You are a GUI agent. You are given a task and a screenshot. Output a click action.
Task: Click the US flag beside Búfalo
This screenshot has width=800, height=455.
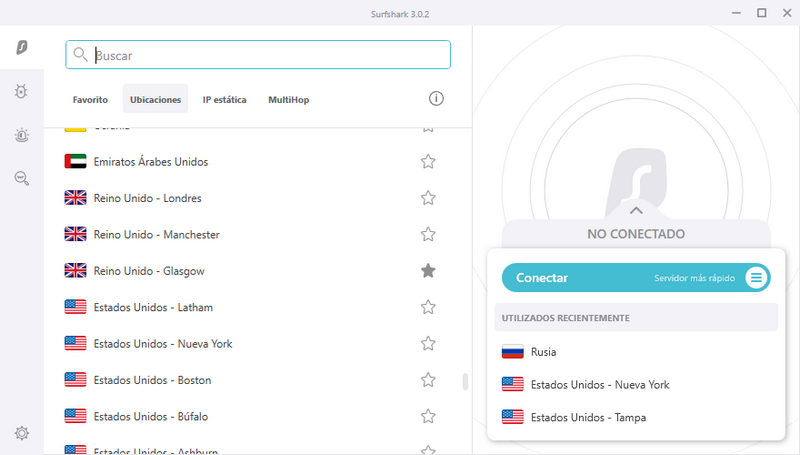tap(76, 416)
